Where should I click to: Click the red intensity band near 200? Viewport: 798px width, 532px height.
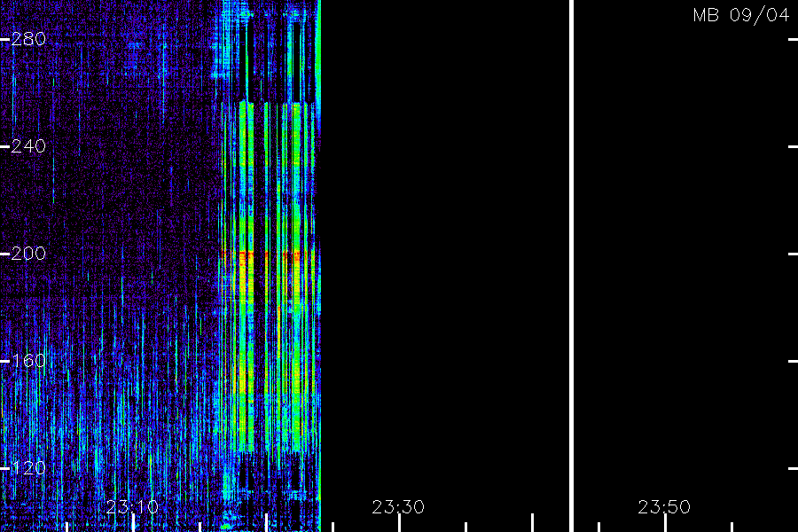[268, 254]
